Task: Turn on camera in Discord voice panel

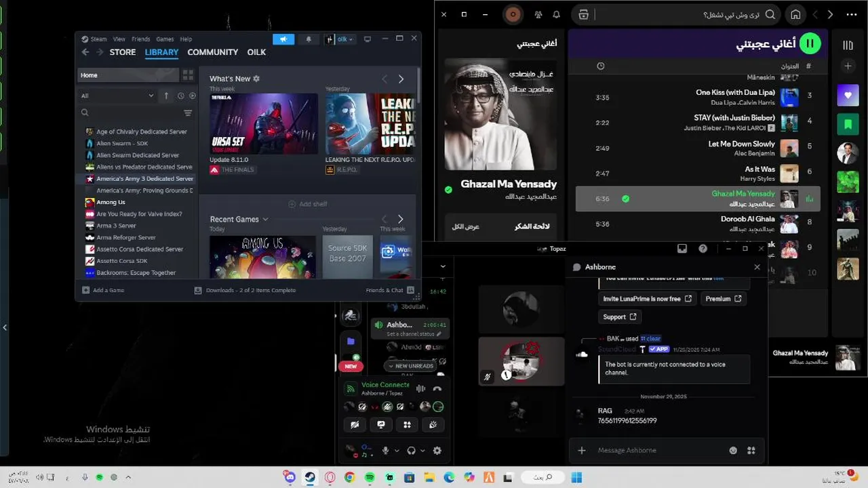Action: [355, 425]
